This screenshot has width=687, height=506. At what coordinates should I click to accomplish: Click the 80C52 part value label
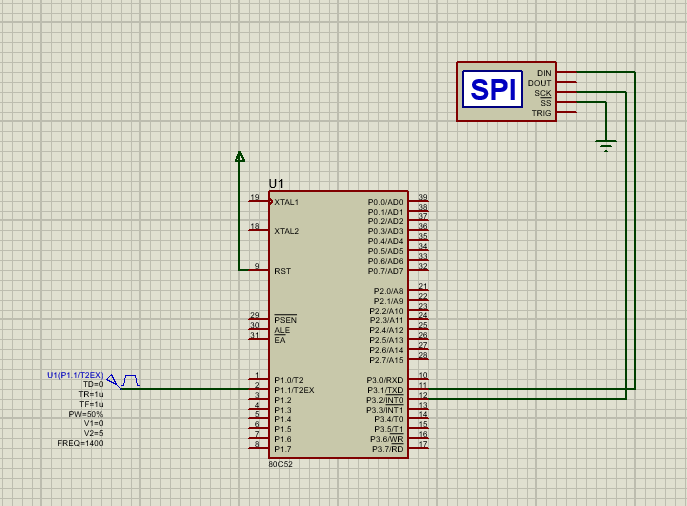click(280, 464)
